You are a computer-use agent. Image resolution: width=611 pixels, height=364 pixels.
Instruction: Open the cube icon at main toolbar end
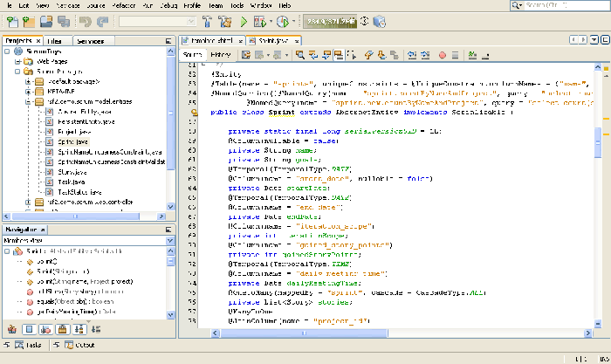380,22
